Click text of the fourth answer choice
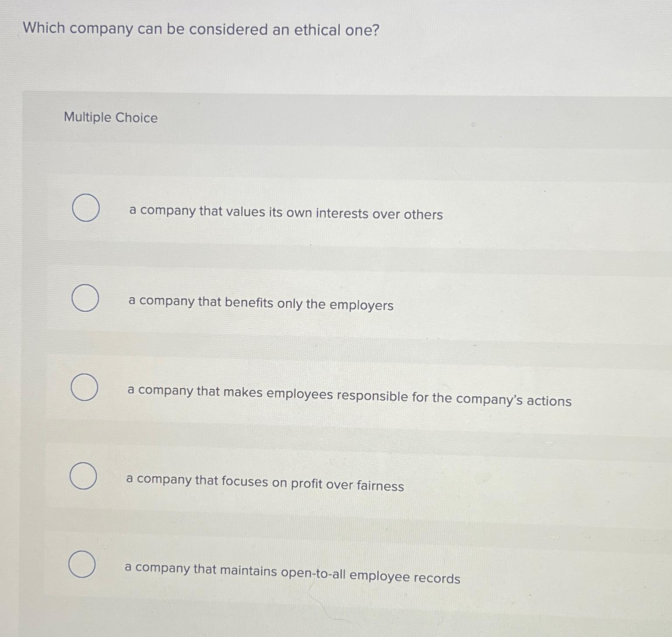 pyautogui.click(x=265, y=482)
